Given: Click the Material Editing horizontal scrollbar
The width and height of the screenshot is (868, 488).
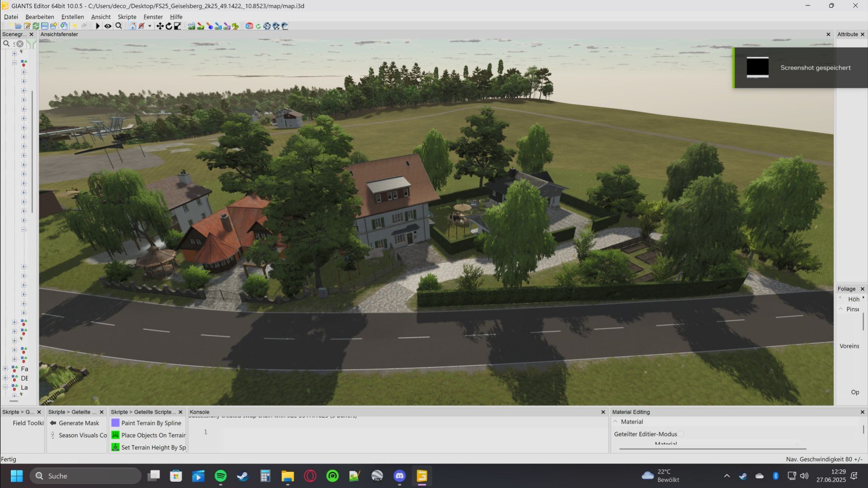Looking at the screenshot, I should [x=712, y=449].
